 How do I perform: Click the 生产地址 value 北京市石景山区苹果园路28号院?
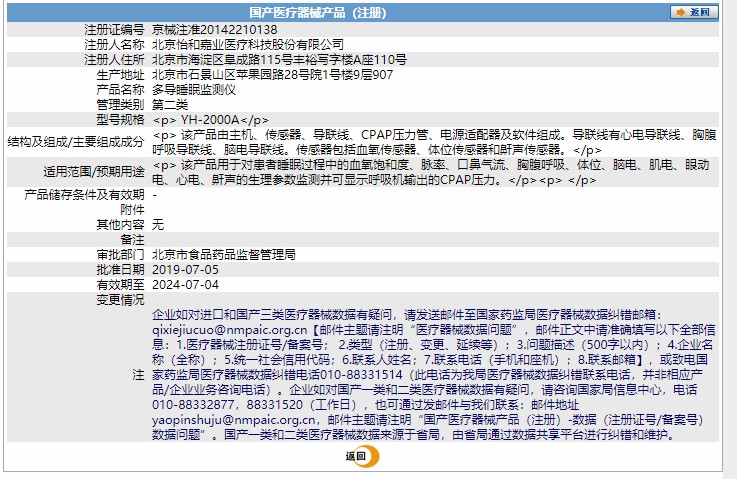point(273,75)
